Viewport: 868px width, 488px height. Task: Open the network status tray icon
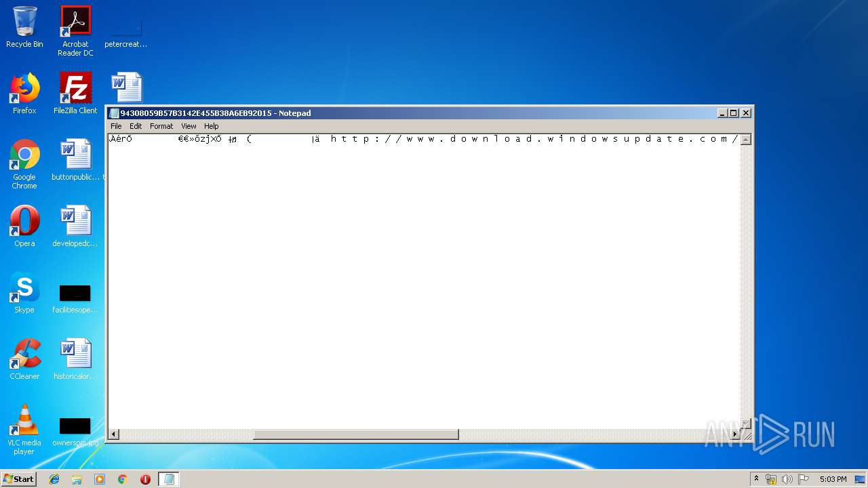tap(771, 479)
